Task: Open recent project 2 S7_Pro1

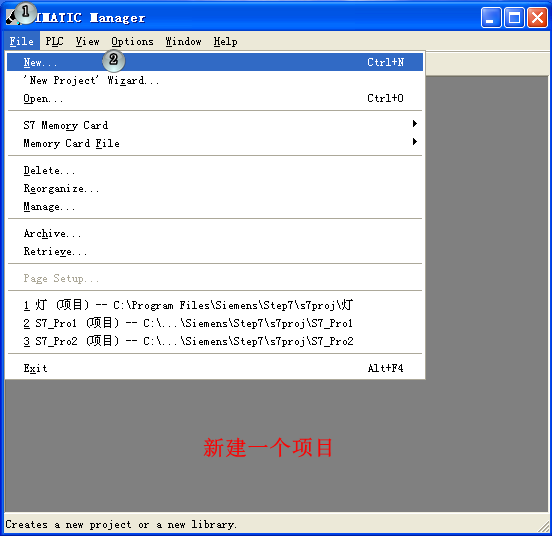Action: [215, 323]
